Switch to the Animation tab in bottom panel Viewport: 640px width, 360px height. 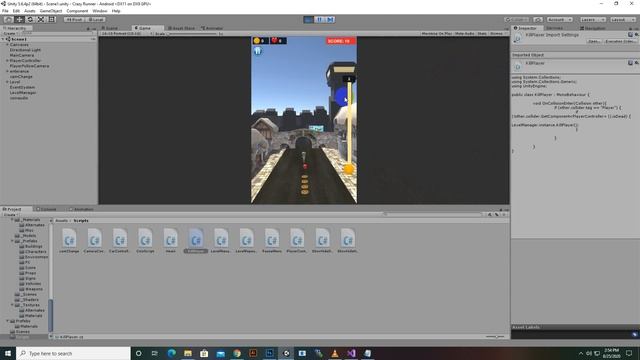click(x=81, y=209)
